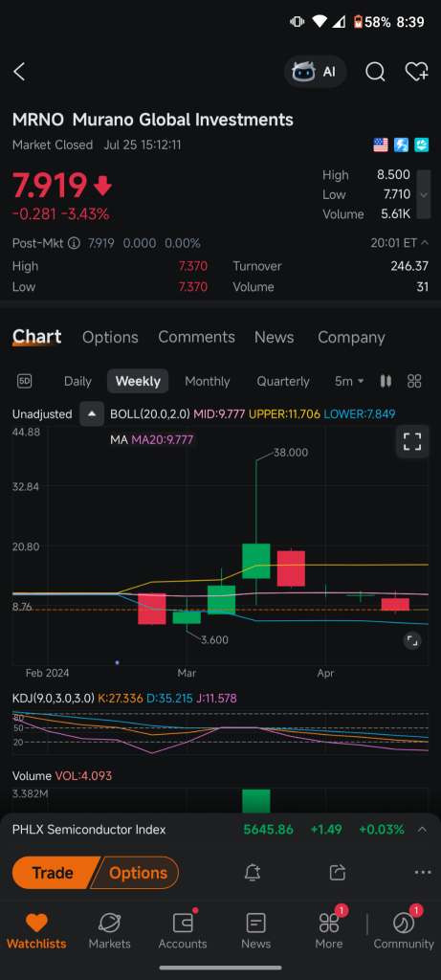This screenshot has height=980, width=441.
Task: Open Community in bottom navigation
Action: (x=403, y=930)
